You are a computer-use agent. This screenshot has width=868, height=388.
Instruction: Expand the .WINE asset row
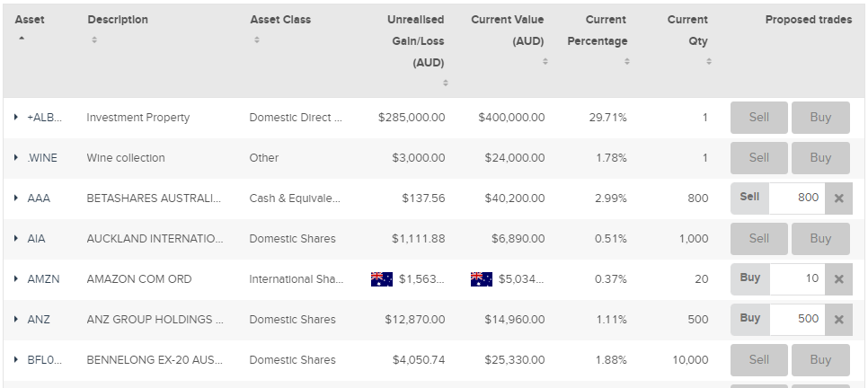(x=16, y=158)
